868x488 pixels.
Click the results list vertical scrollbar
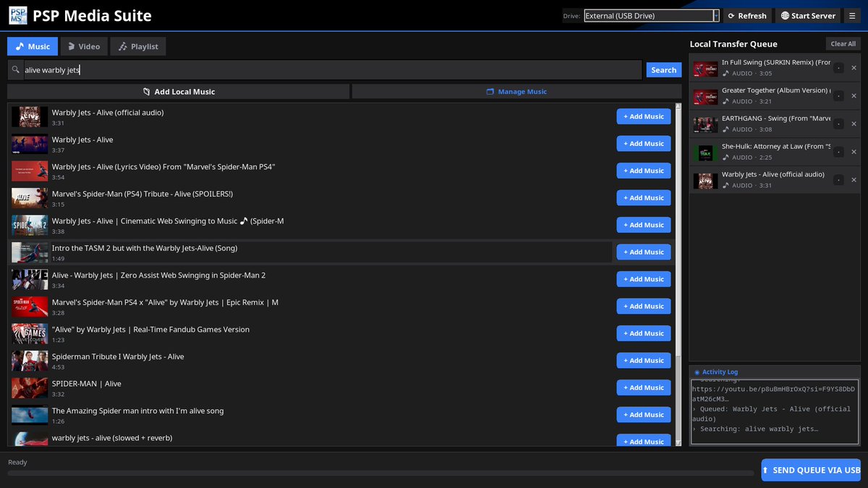point(678,275)
